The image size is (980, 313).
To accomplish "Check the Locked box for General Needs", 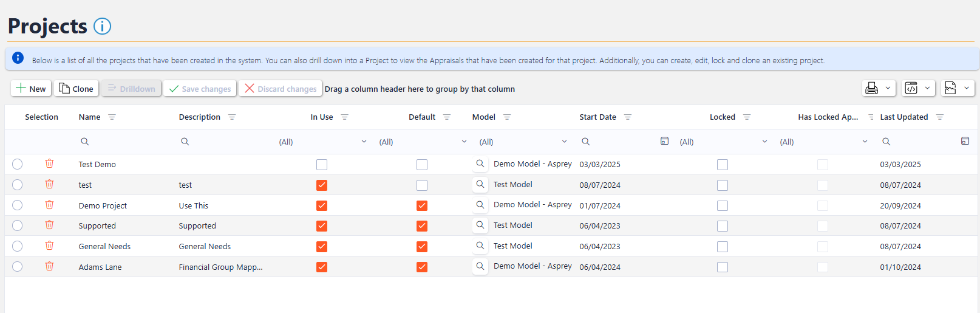I will [x=722, y=247].
